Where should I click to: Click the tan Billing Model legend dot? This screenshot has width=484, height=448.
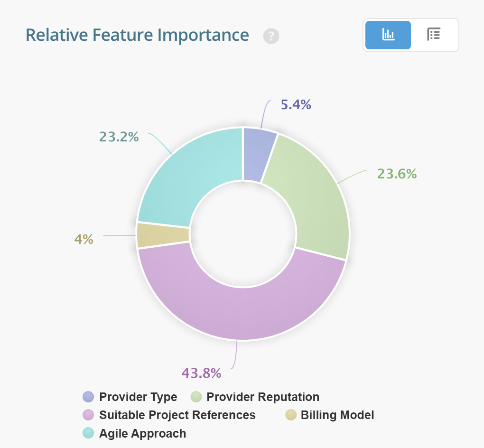291,415
